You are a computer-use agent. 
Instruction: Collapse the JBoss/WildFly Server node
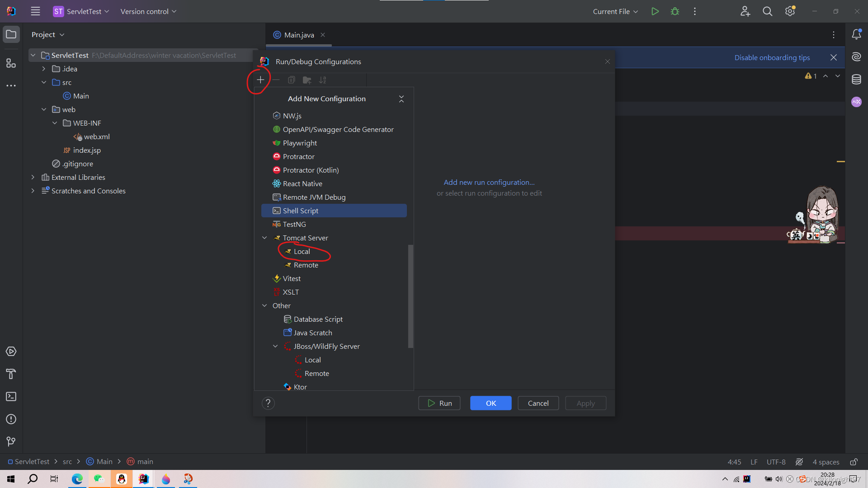(275, 346)
